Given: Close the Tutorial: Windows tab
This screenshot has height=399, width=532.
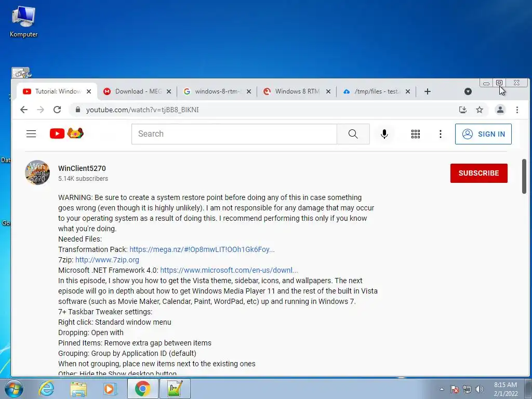Looking at the screenshot, I should [89, 91].
